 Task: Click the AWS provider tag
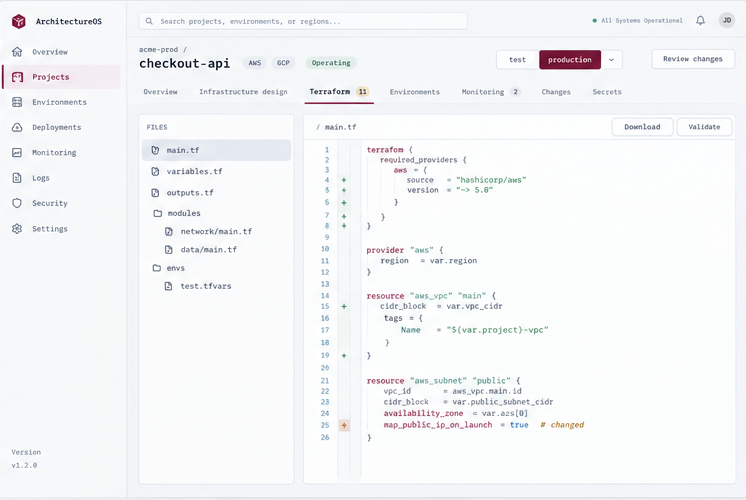pos(255,63)
